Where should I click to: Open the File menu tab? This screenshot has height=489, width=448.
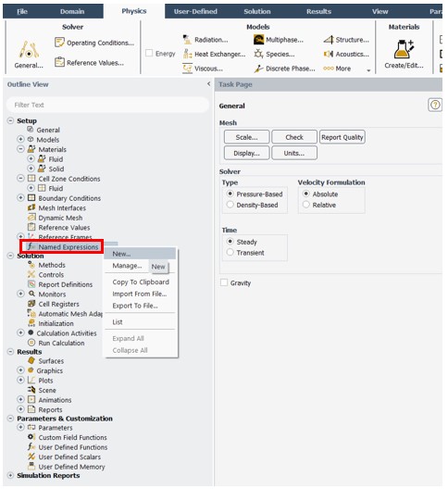point(22,11)
